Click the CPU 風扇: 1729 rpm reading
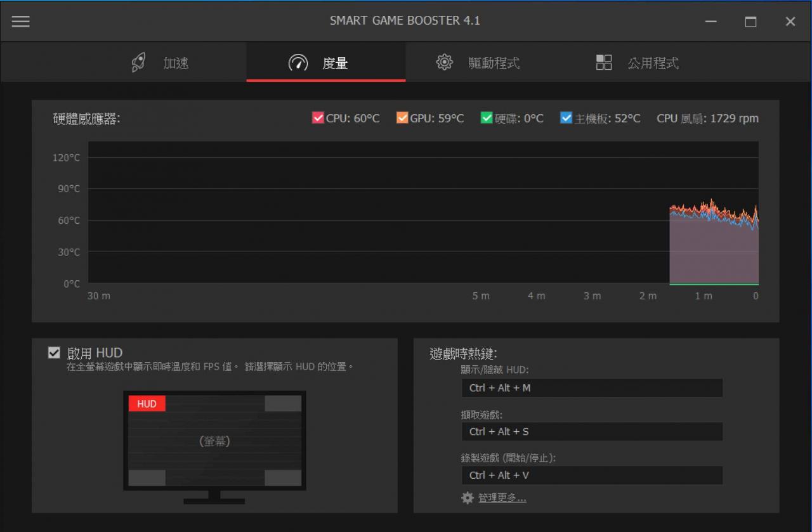This screenshot has height=532, width=812. pyautogui.click(x=707, y=119)
